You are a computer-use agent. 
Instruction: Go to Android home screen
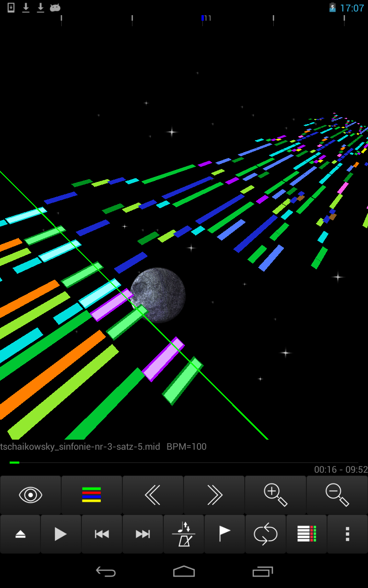coord(184,571)
